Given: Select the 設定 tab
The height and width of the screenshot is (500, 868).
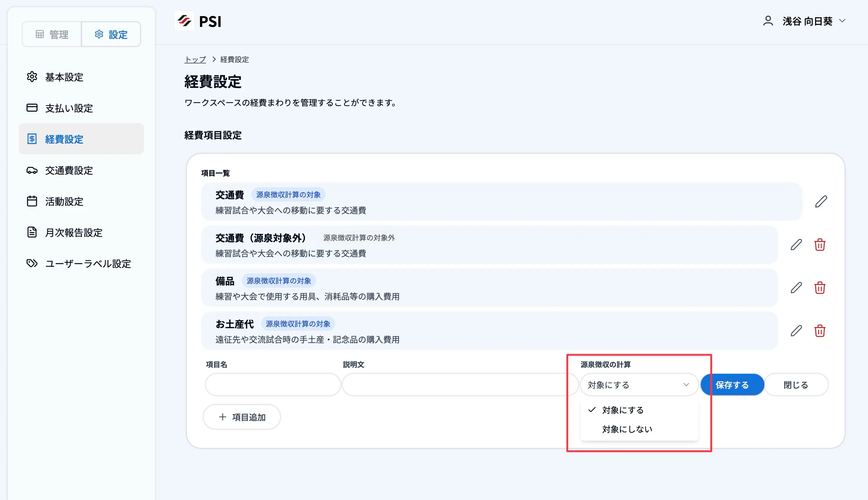Looking at the screenshot, I should [x=111, y=34].
